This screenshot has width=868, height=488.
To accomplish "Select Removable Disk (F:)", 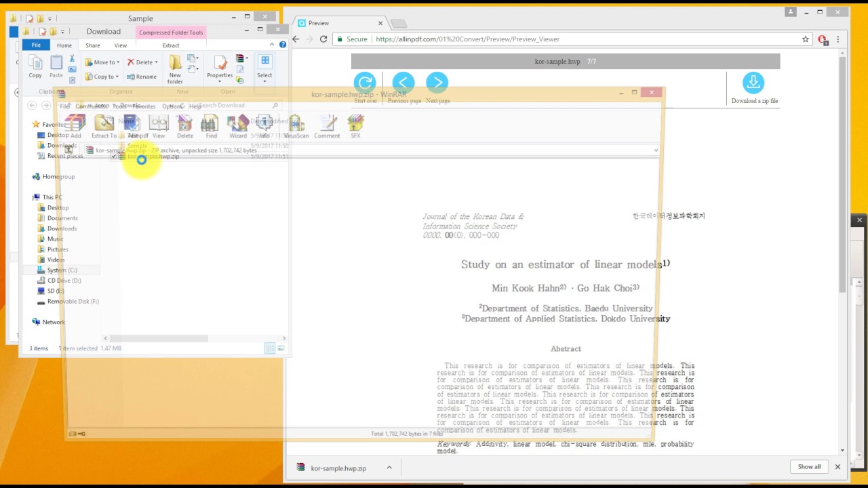I will [73, 301].
